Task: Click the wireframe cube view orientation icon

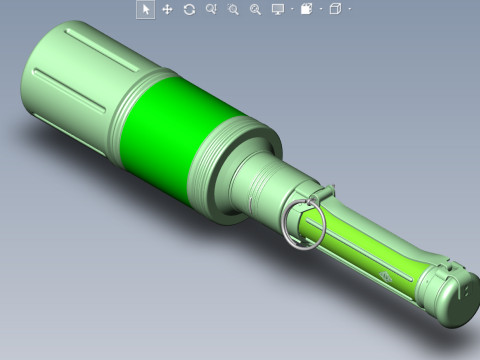Action: click(x=335, y=9)
